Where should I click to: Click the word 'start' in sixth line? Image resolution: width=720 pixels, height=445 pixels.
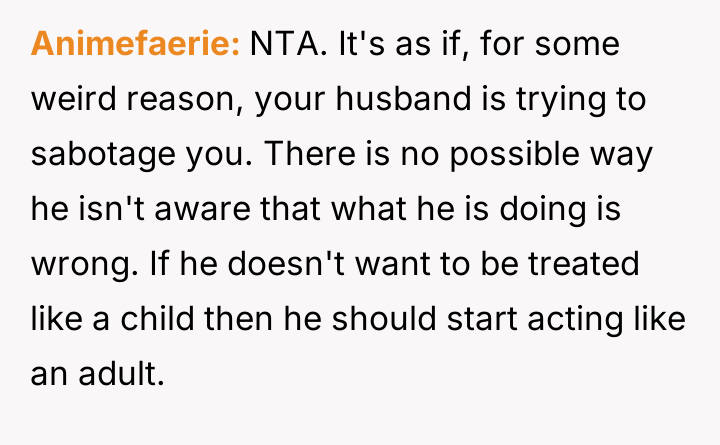pos(487,322)
